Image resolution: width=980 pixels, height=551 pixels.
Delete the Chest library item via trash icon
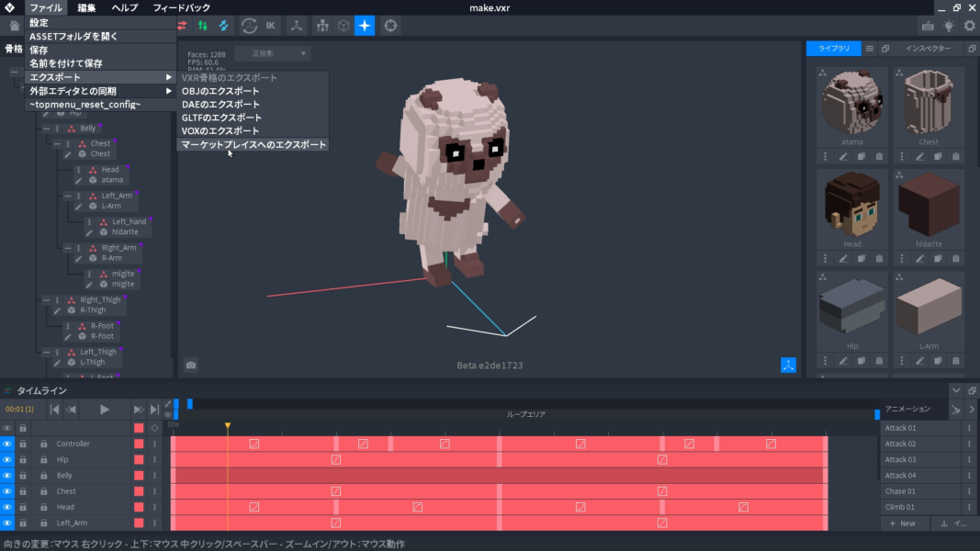955,156
